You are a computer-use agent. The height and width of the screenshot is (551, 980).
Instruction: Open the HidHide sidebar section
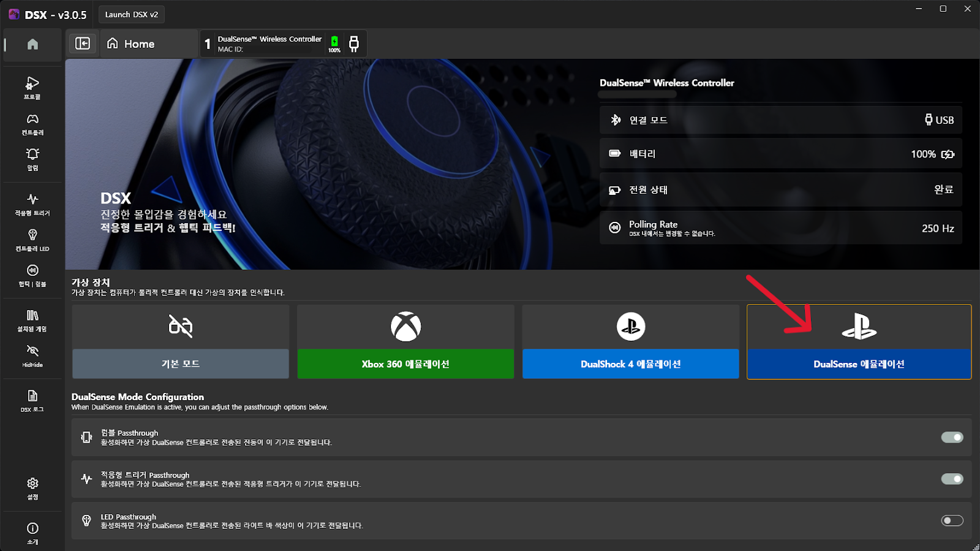pos(32,355)
